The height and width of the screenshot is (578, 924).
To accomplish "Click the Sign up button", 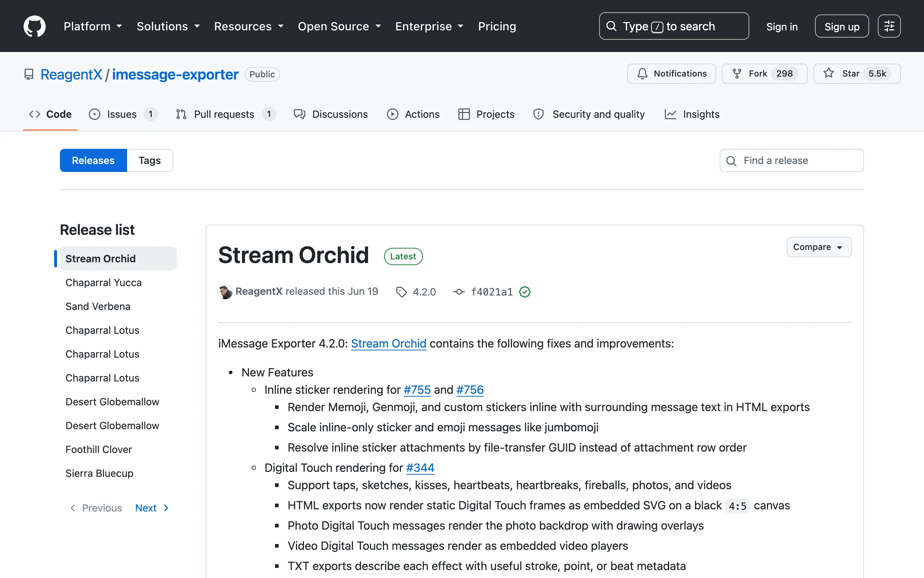I will 842,26.
